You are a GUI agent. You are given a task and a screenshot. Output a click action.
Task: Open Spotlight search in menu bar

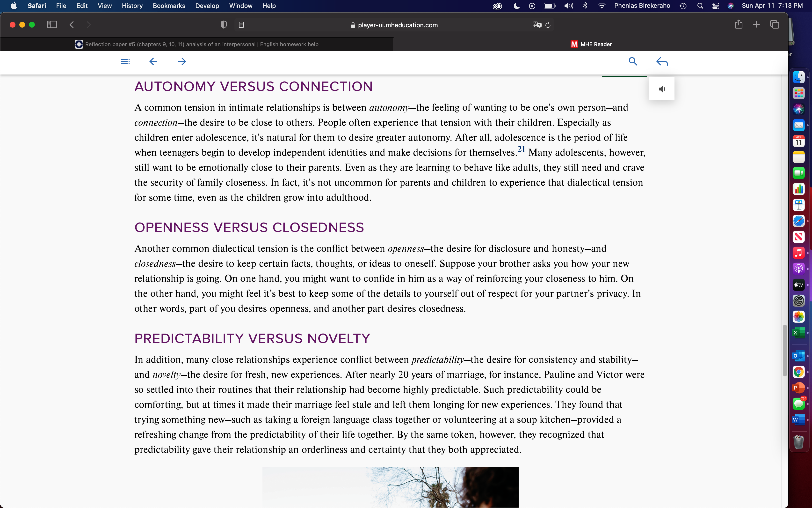(x=700, y=6)
